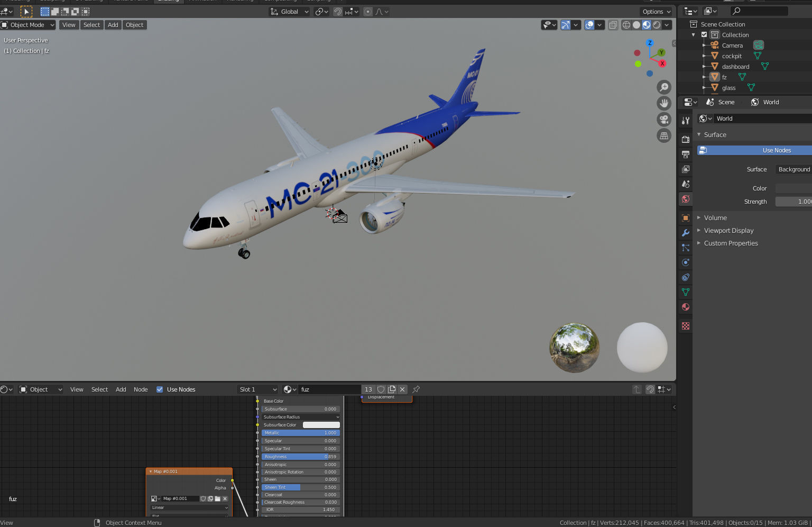Open Modifiers properties tab wrench
This screenshot has height=527, width=812.
[x=686, y=233]
